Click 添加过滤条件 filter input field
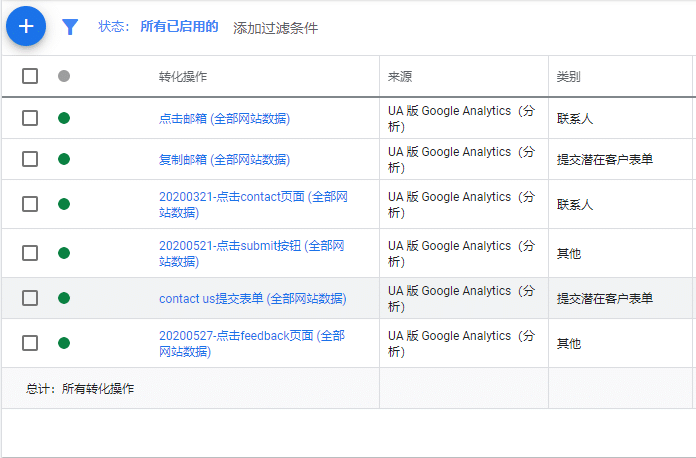This screenshot has width=696, height=458. click(x=276, y=28)
